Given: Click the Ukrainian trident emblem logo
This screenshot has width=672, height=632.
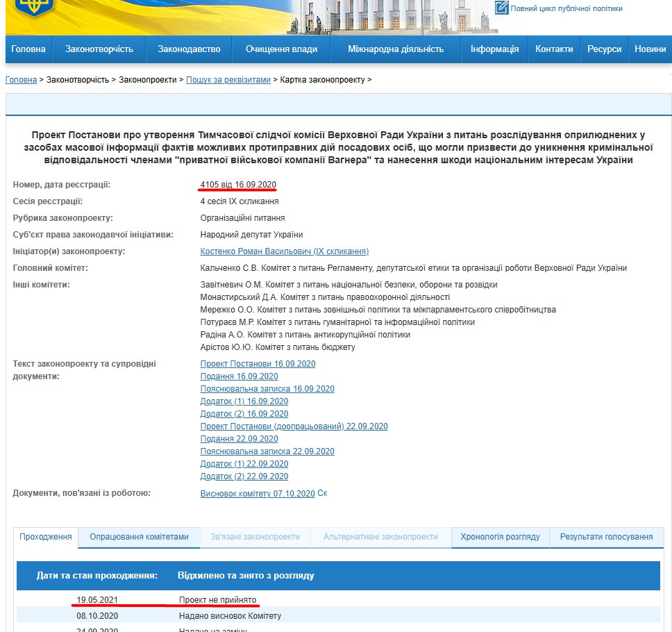Looking at the screenshot, I should click(x=34, y=6).
